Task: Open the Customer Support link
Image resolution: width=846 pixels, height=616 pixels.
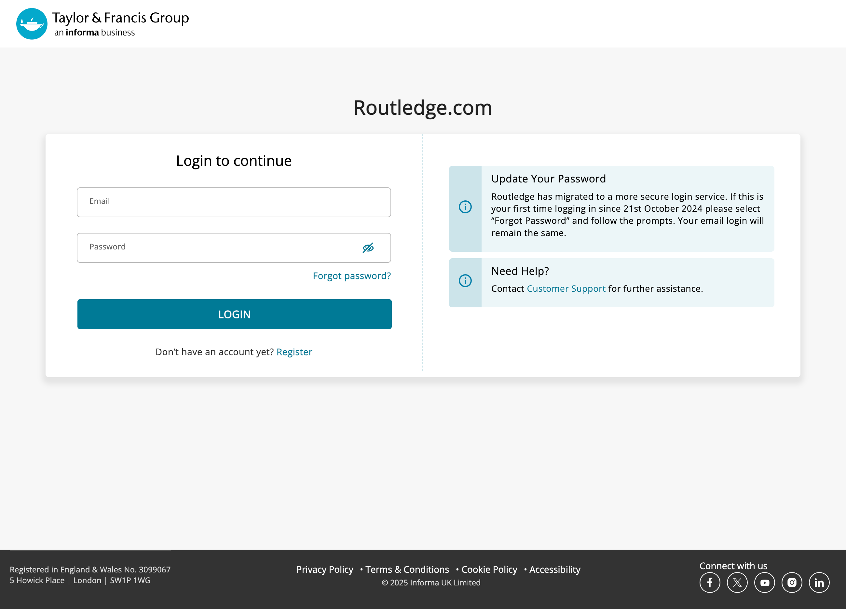Action: pyautogui.click(x=566, y=288)
